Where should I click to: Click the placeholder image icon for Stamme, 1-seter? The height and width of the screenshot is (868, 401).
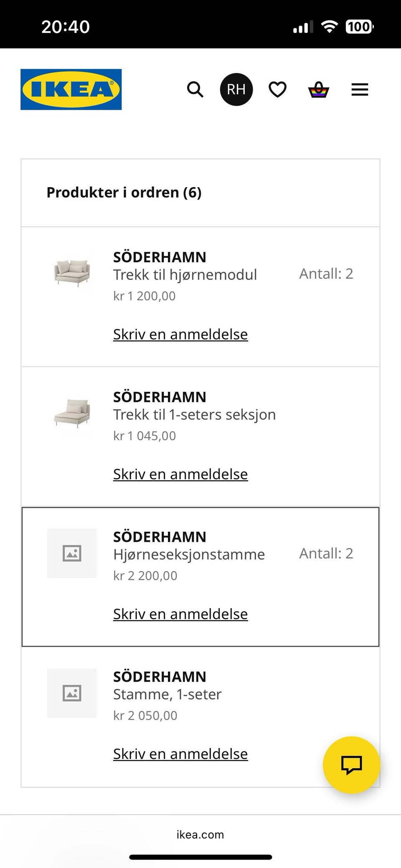pyautogui.click(x=72, y=693)
